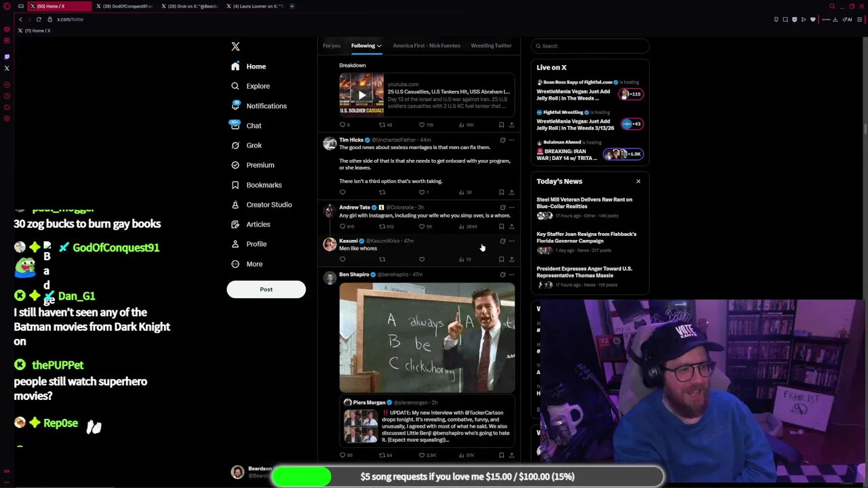Like Kasumi's post

(422, 260)
